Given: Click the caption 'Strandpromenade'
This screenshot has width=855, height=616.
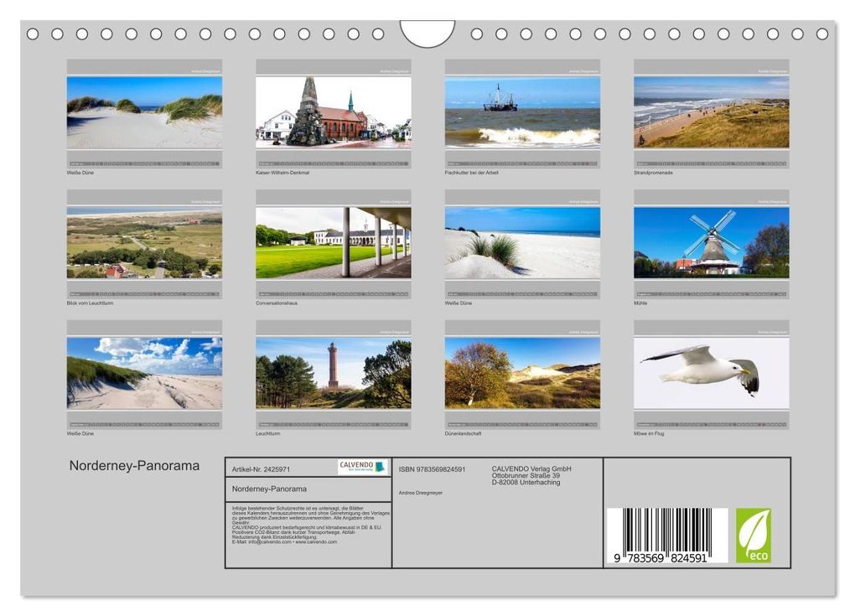Looking at the screenshot, I should [x=653, y=173].
